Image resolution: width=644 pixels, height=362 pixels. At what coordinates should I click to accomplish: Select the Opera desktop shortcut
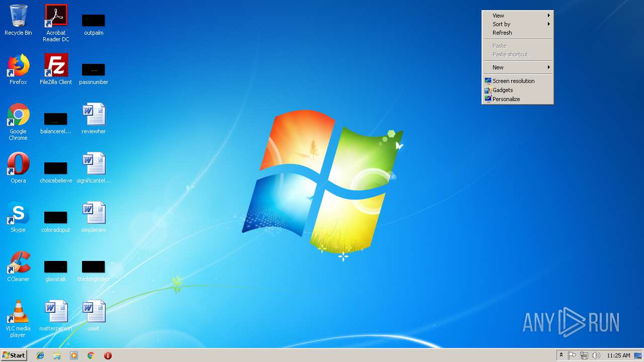pyautogui.click(x=18, y=168)
